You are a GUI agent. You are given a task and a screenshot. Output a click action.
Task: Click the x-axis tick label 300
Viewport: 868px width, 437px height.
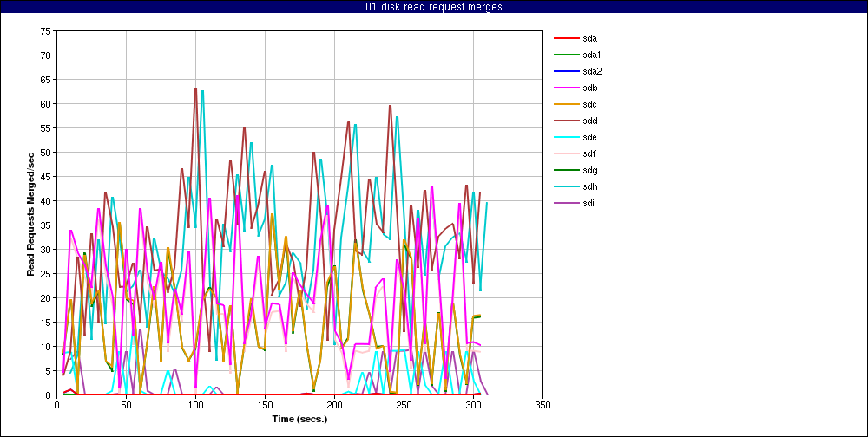(473, 405)
